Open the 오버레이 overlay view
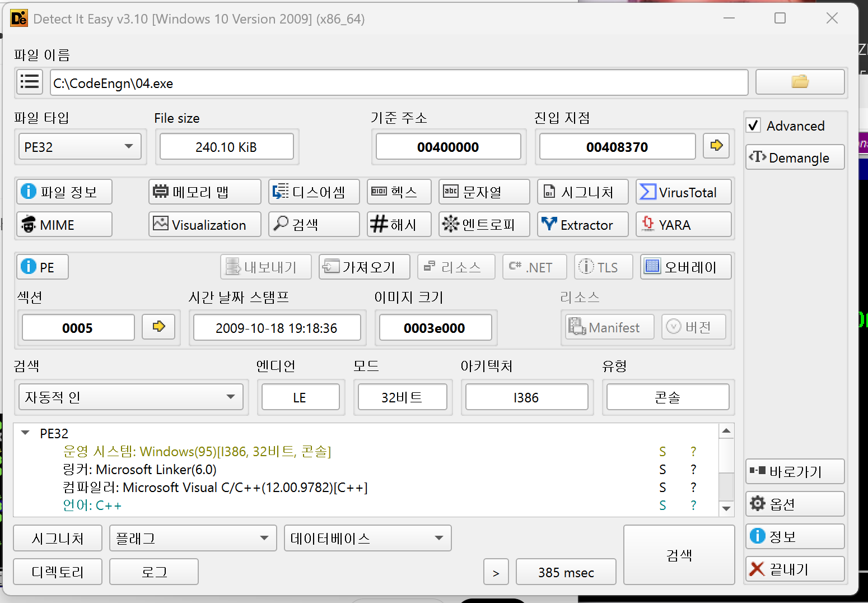This screenshot has width=868, height=603. 686,267
